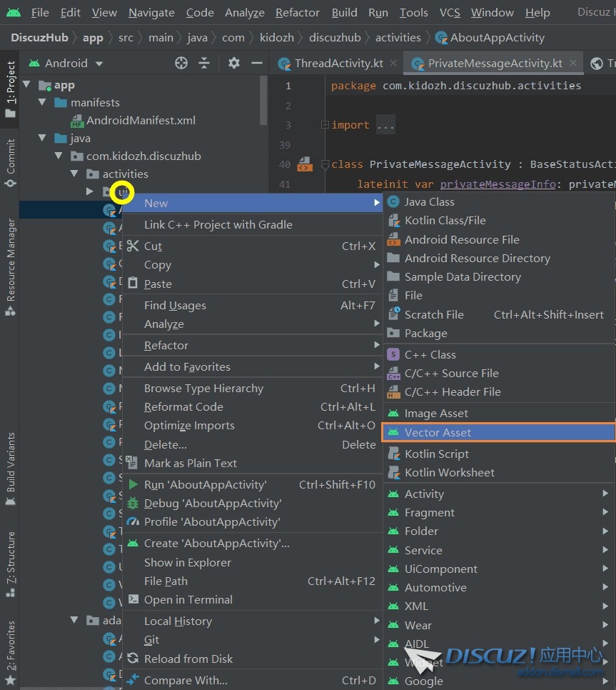Switch to ThreadActivity.kt tab

[338, 64]
